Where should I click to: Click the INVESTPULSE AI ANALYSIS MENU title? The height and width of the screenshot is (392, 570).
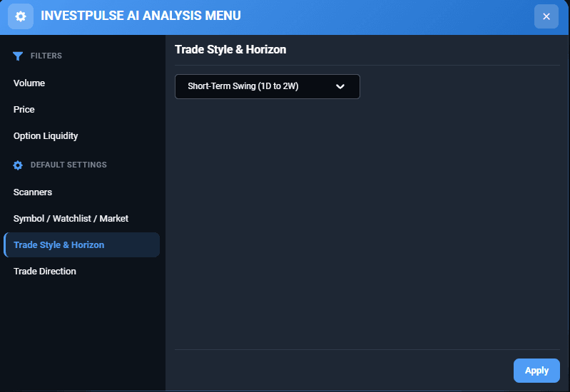pos(141,16)
